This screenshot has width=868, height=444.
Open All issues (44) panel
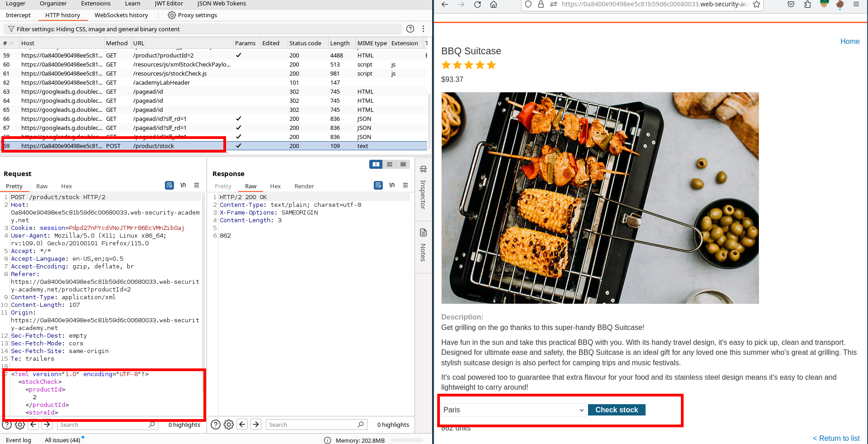(63, 440)
